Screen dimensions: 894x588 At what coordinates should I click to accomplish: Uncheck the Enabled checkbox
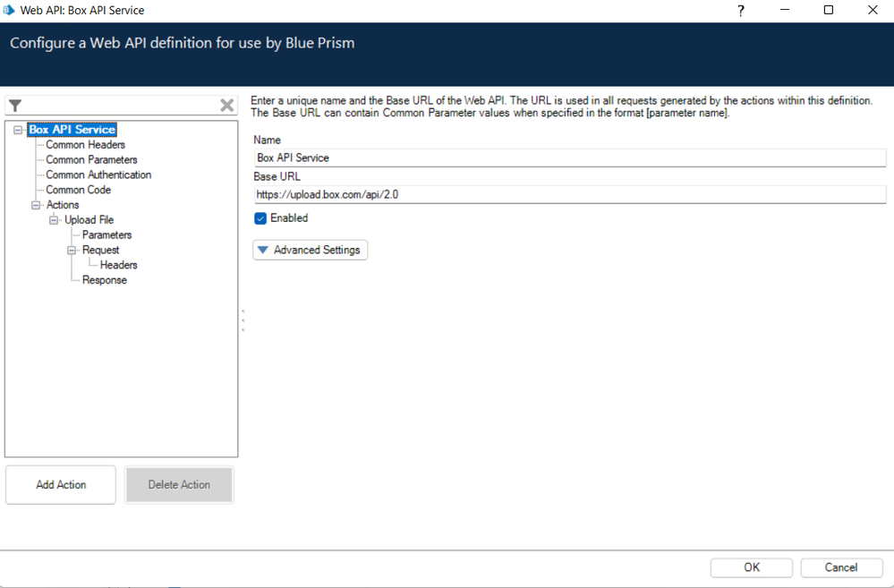point(260,218)
